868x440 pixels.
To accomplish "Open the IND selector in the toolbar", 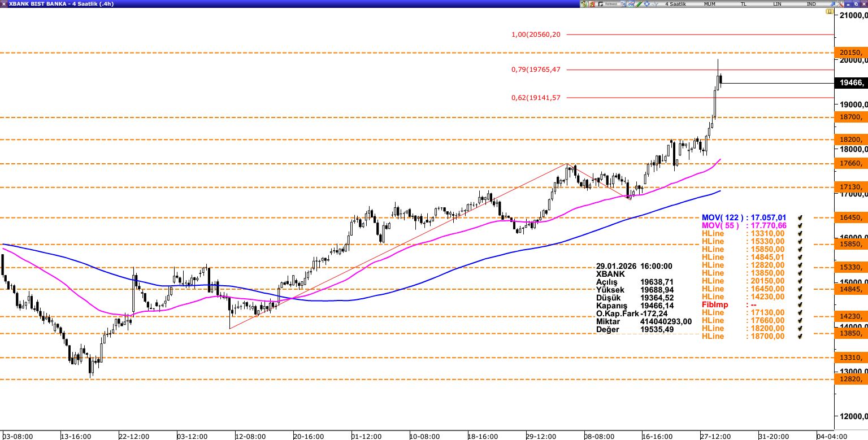I will click(811, 4).
